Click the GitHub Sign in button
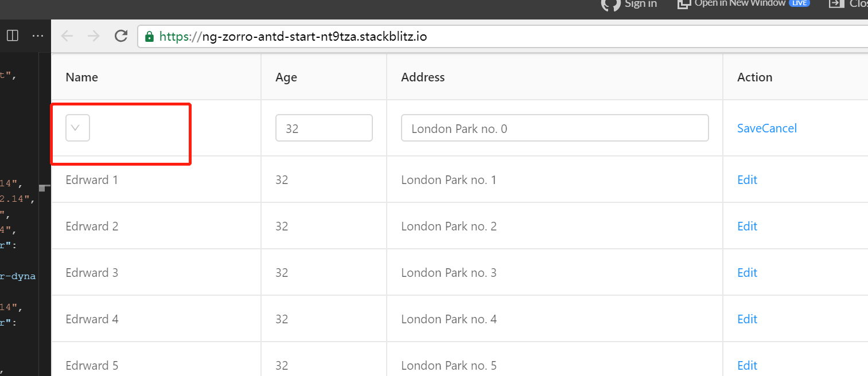Viewport: 868px width, 376px height. pos(629,3)
